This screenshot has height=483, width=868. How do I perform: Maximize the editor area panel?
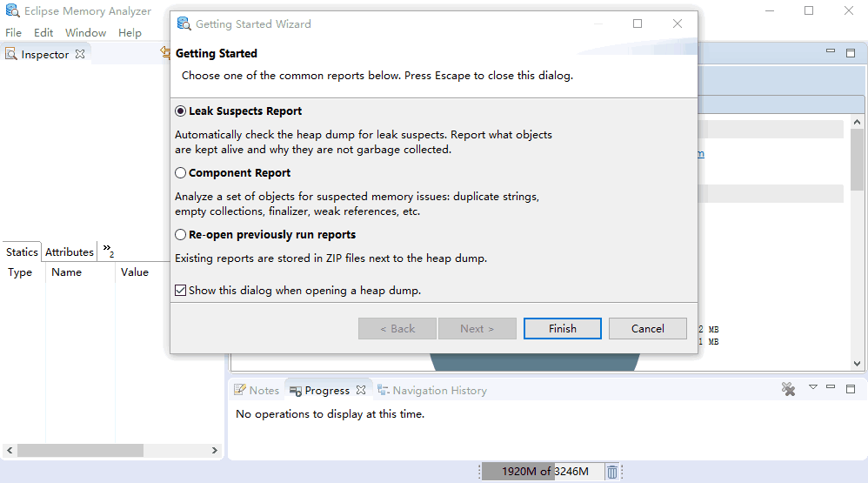pyautogui.click(x=851, y=52)
